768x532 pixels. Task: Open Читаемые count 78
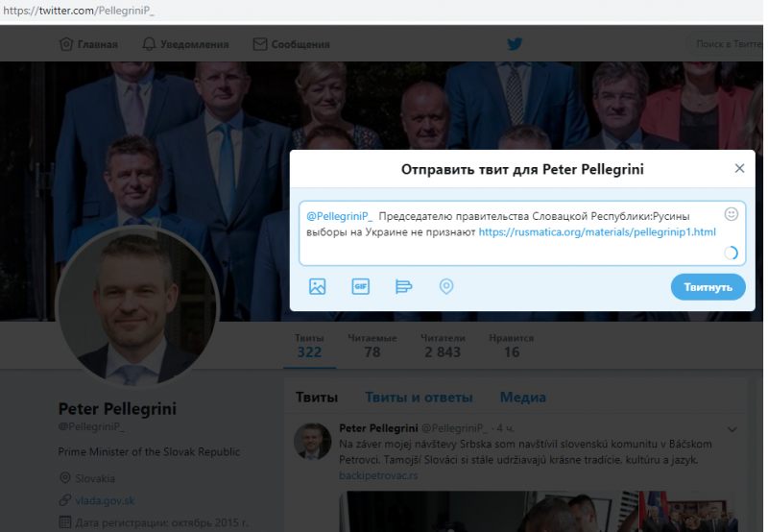372,347
